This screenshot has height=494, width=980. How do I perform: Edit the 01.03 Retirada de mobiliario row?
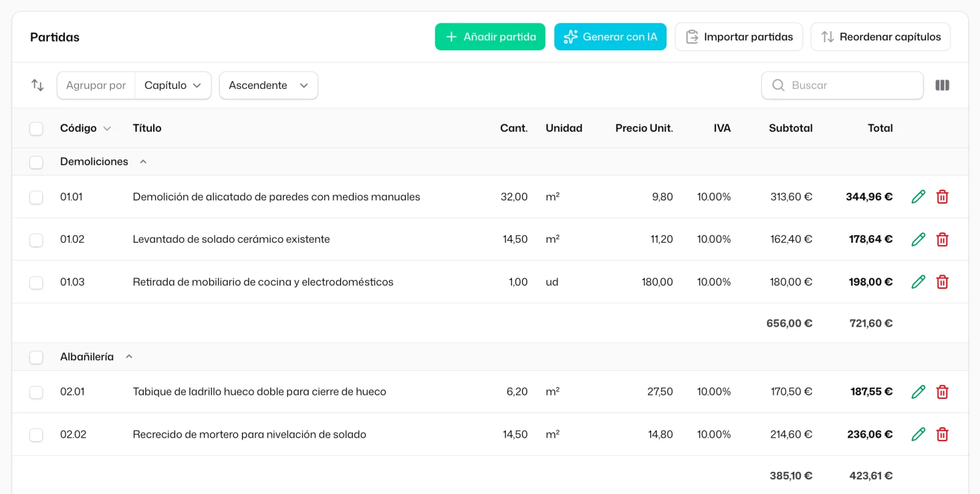click(x=918, y=282)
